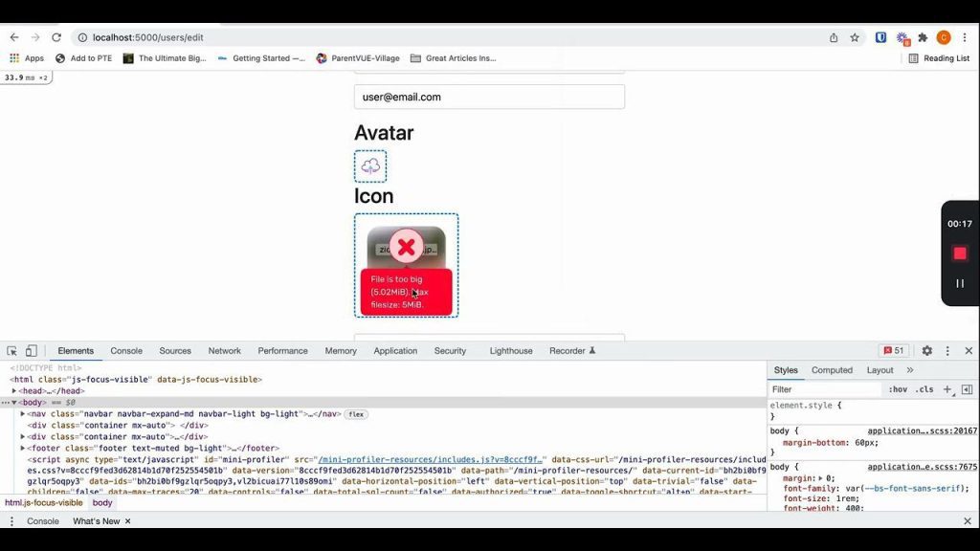Click the Bitwarden shield extension icon
Viewport: 980px width, 551px height.
coord(880,37)
